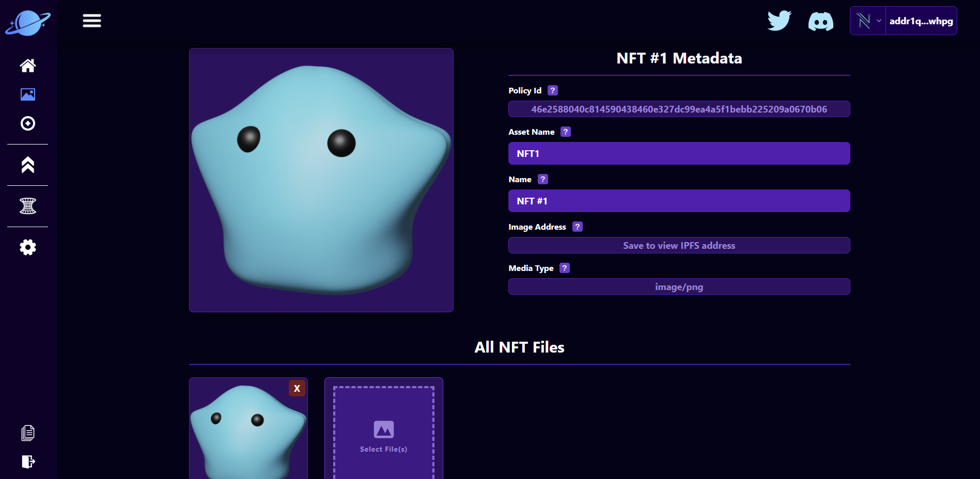Click Save to view IPFS address field
This screenshot has height=479, width=980.
click(x=679, y=245)
